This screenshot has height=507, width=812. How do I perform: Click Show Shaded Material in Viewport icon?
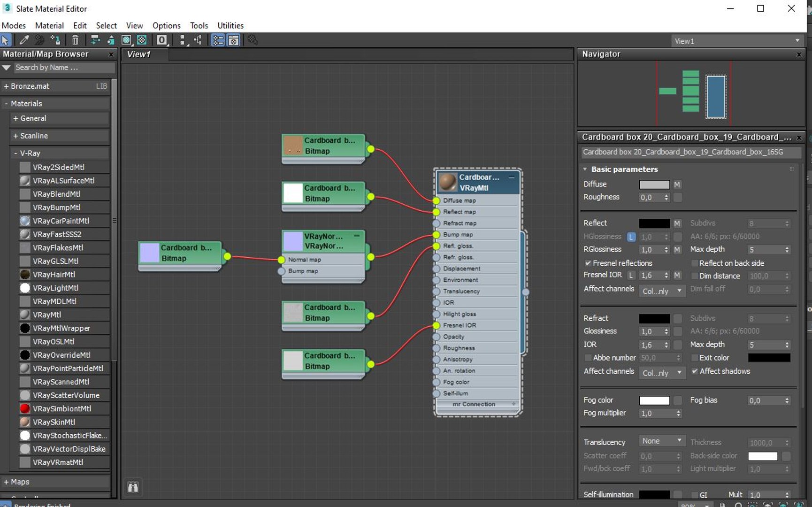(x=126, y=40)
